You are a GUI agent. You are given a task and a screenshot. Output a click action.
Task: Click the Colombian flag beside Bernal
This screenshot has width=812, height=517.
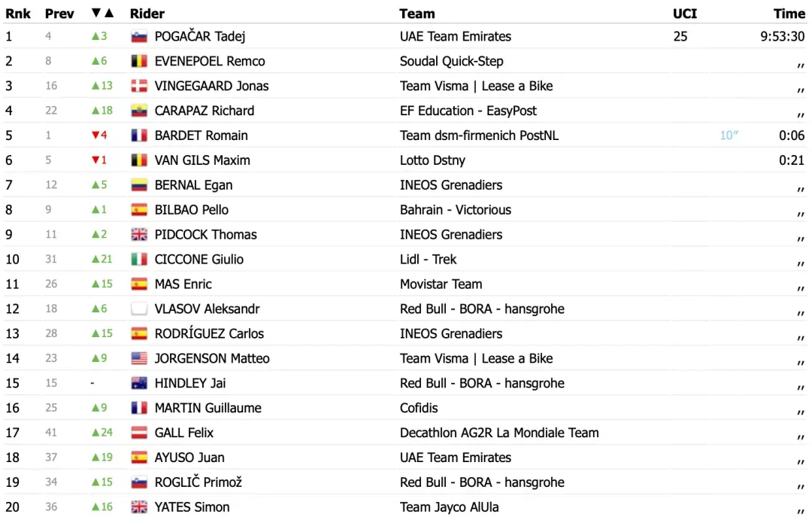139,186
